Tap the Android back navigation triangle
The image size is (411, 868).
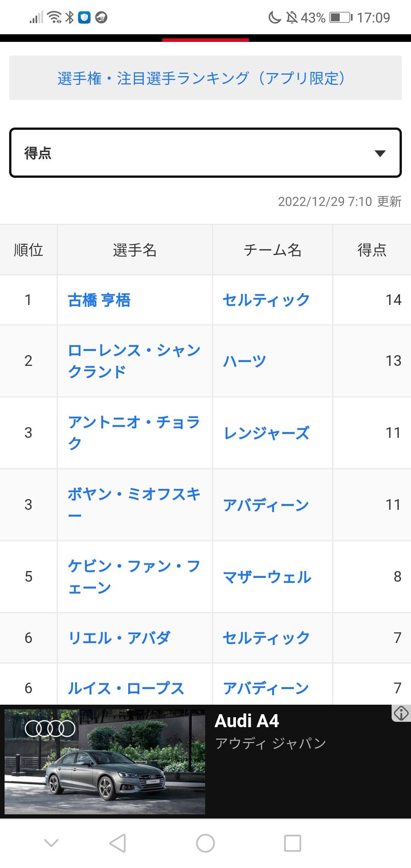[118, 843]
